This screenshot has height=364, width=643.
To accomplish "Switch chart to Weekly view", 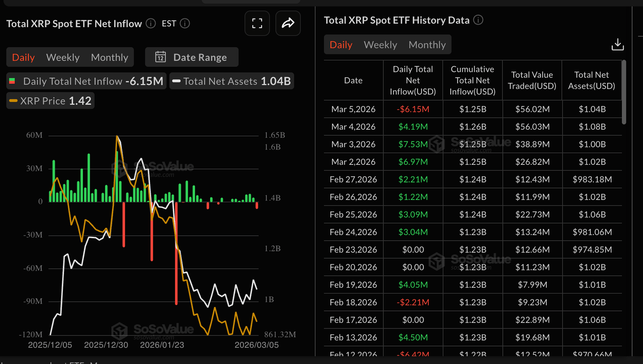I will tap(63, 57).
